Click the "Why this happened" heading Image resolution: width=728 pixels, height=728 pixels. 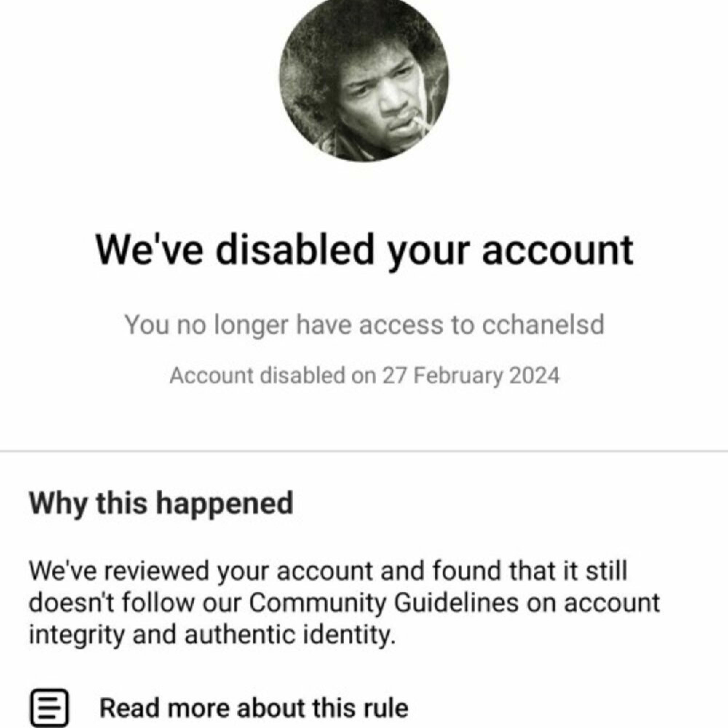coord(161,503)
